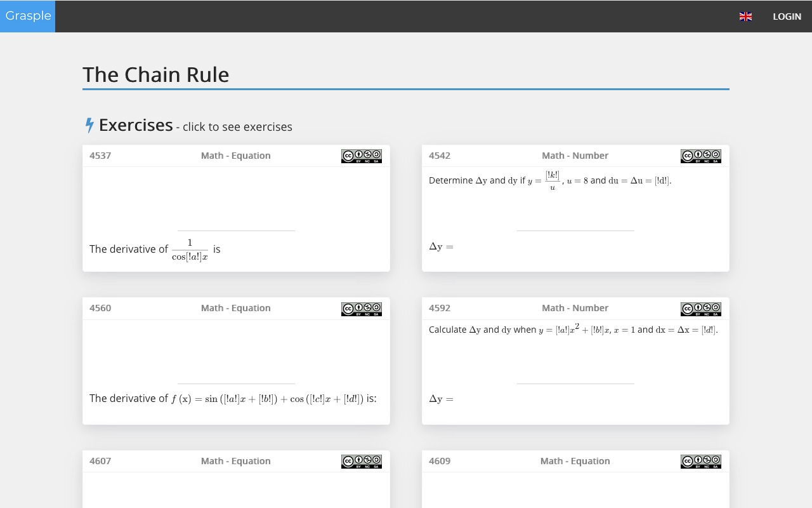
Task: Click the Math - Equation label on exercise 4560
Action: point(235,308)
